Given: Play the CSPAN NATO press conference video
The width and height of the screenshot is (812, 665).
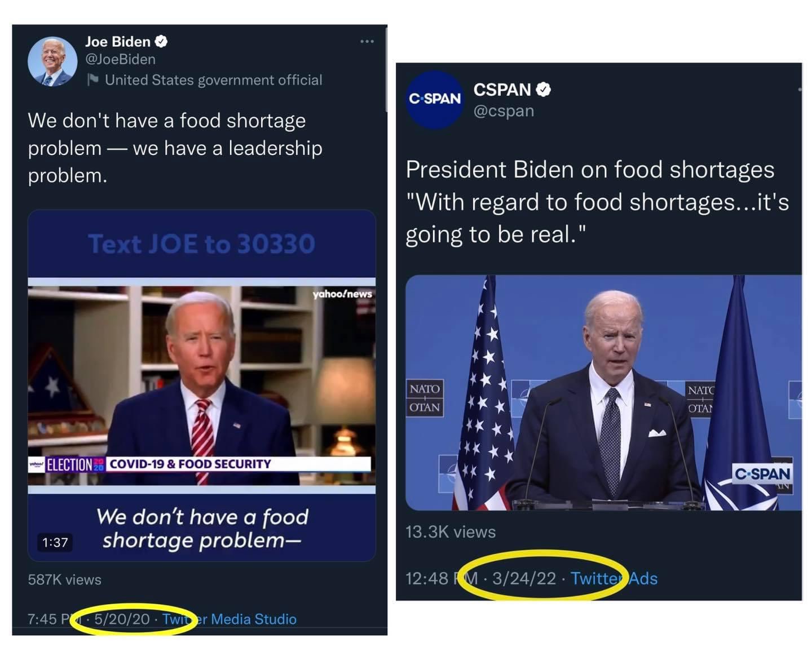Looking at the screenshot, I should pyautogui.click(x=603, y=393).
